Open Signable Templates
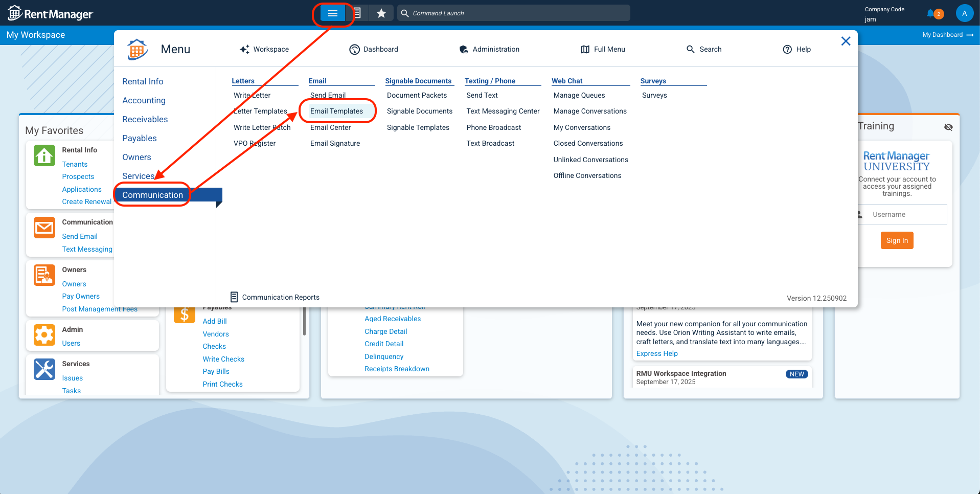Viewport: 980px width, 494px height. (418, 127)
